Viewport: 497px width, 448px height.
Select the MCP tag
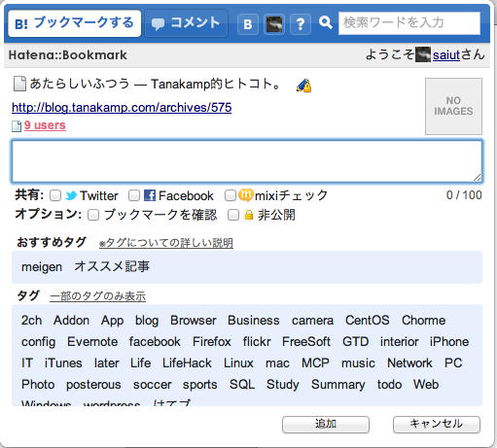(315, 363)
